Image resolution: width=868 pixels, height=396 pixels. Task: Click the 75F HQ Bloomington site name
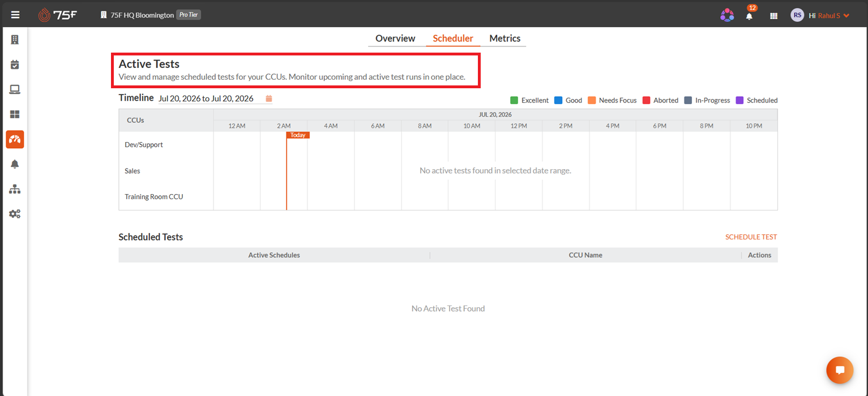tap(142, 15)
